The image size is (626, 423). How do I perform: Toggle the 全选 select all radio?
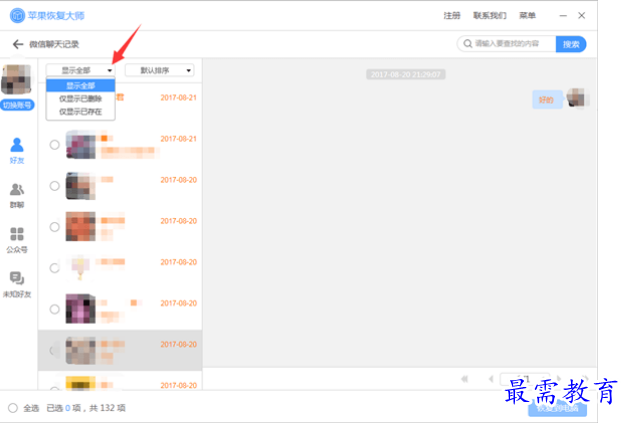[x=13, y=408]
